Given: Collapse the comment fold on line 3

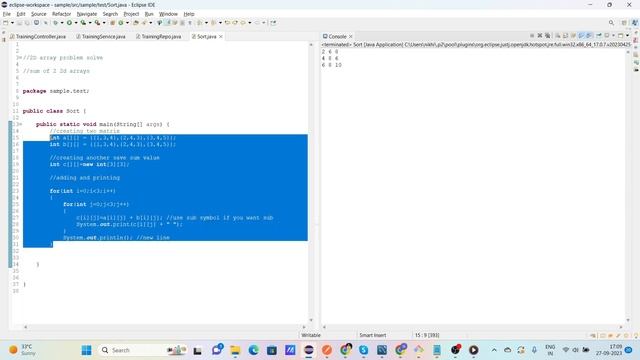Looking at the screenshot, I should [x=20, y=58].
